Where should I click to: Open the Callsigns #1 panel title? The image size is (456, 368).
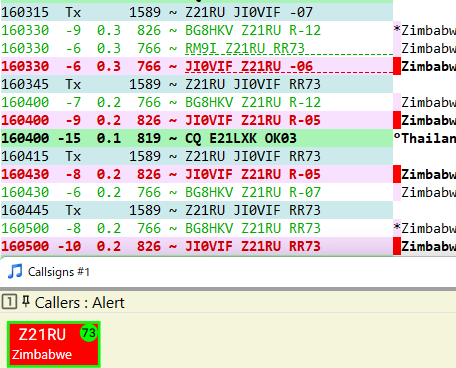click(x=59, y=272)
